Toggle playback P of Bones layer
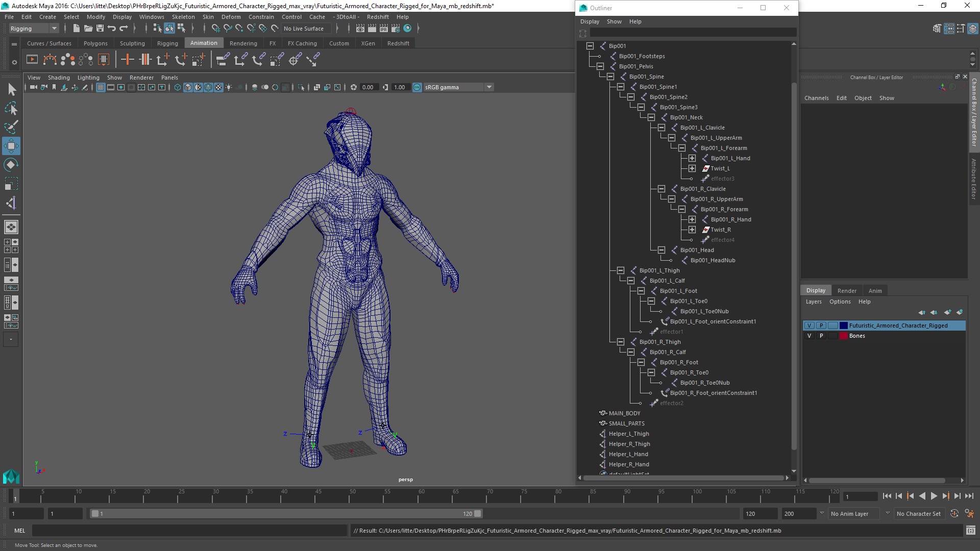 coord(821,336)
